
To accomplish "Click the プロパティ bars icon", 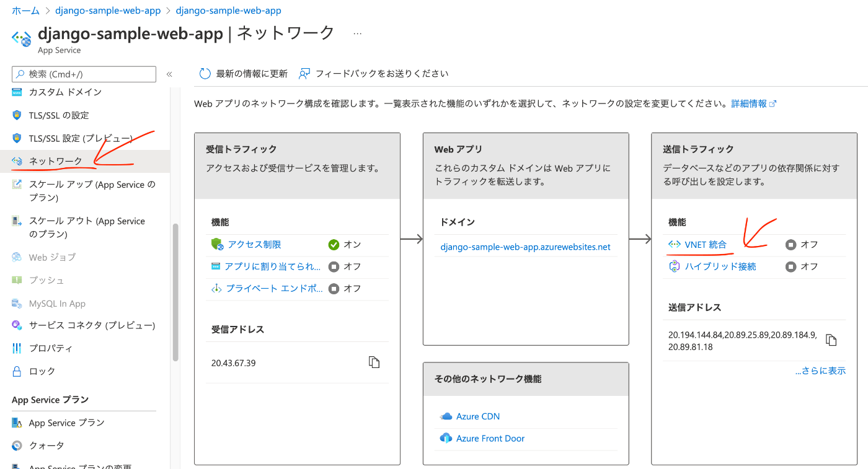I will click(17, 348).
